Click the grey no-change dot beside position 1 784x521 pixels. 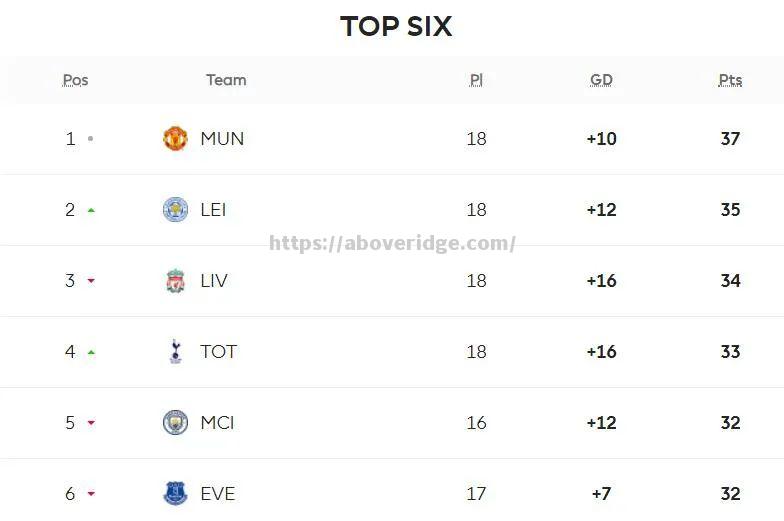tap(90, 138)
